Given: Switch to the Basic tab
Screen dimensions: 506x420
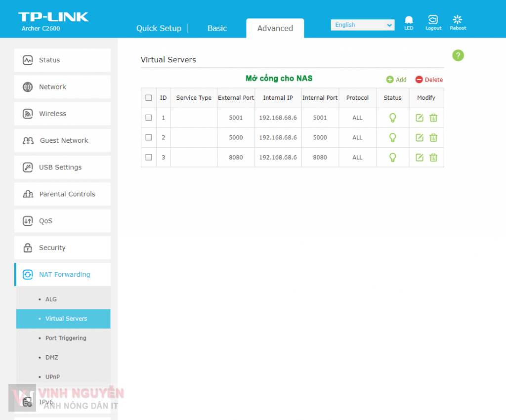Looking at the screenshot, I should tap(217, 28).
